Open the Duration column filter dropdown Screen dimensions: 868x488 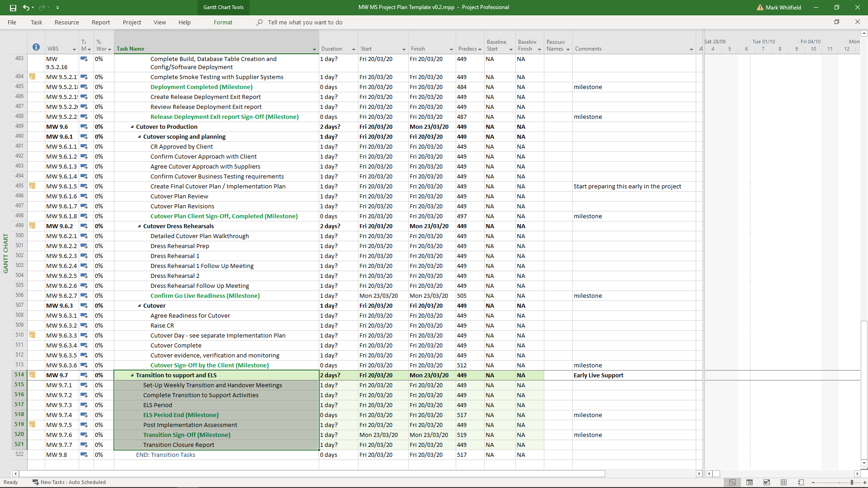tap(354, 49)
